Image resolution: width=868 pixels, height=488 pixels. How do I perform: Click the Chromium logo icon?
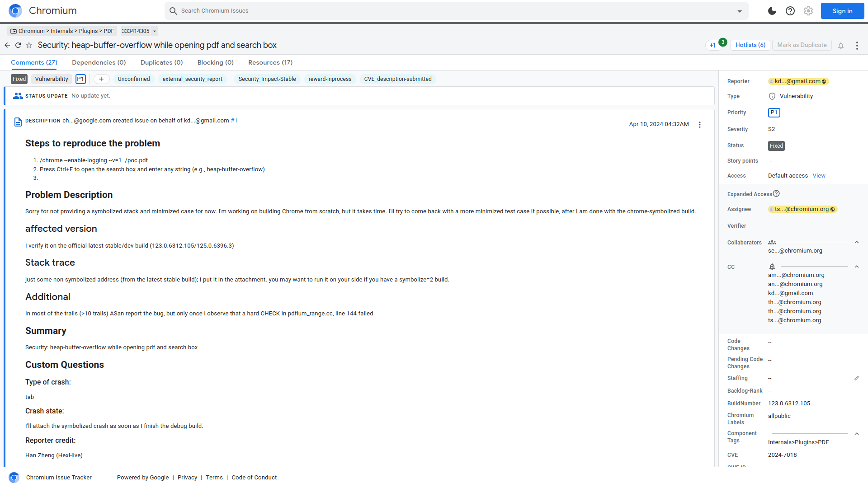pyautogui.click(x=15, y=11)
